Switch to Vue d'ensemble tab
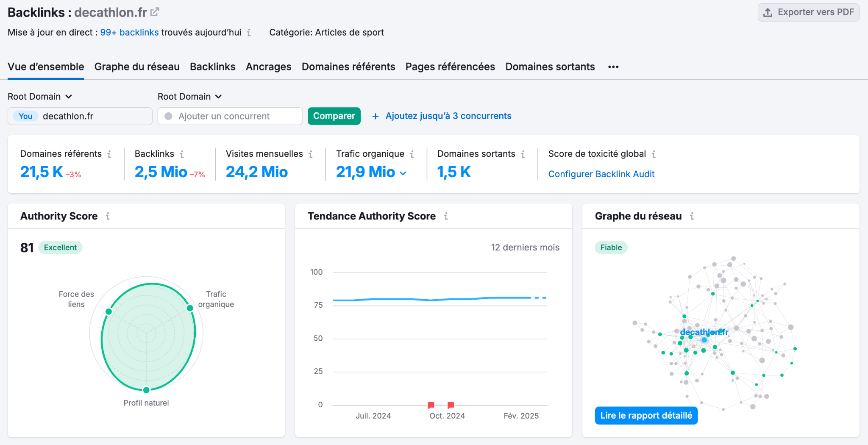The image size is (868, 445). tap(46, 67)
